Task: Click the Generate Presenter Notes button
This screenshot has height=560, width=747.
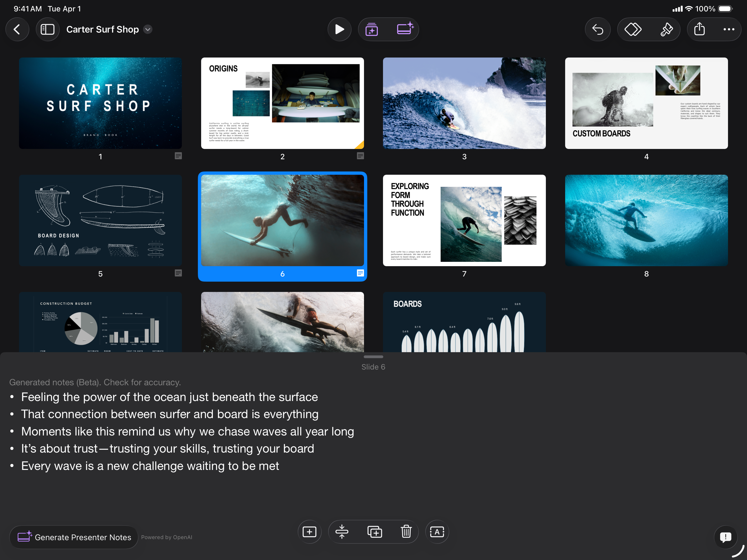Action: pos(74,537)
